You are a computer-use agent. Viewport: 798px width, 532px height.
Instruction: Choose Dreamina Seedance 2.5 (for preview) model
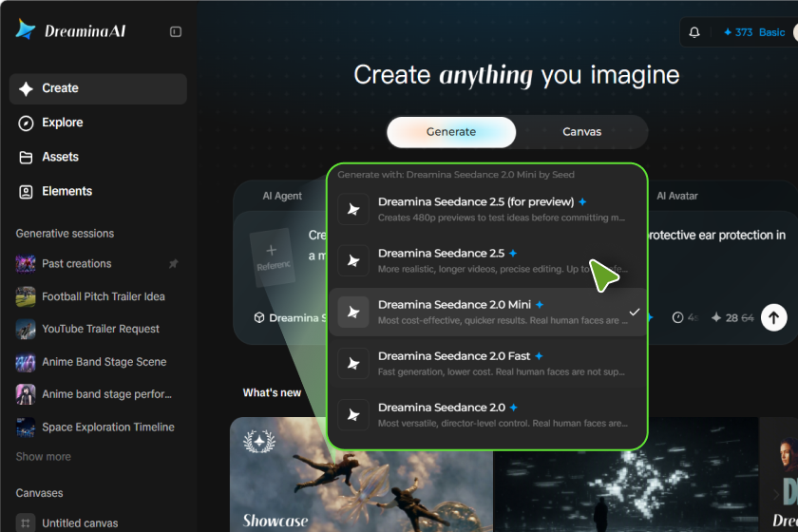point(487,209)
